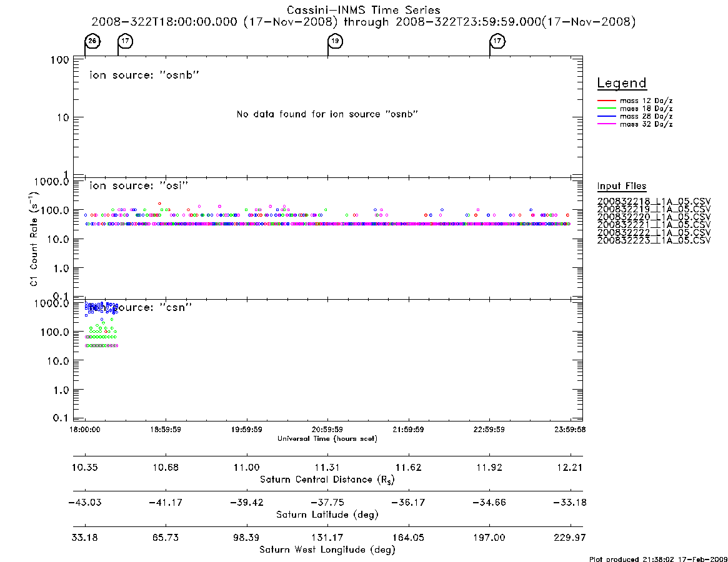Click the Saturn West Longitude value 229.97
728x562 pixels.
pos(570,538)
